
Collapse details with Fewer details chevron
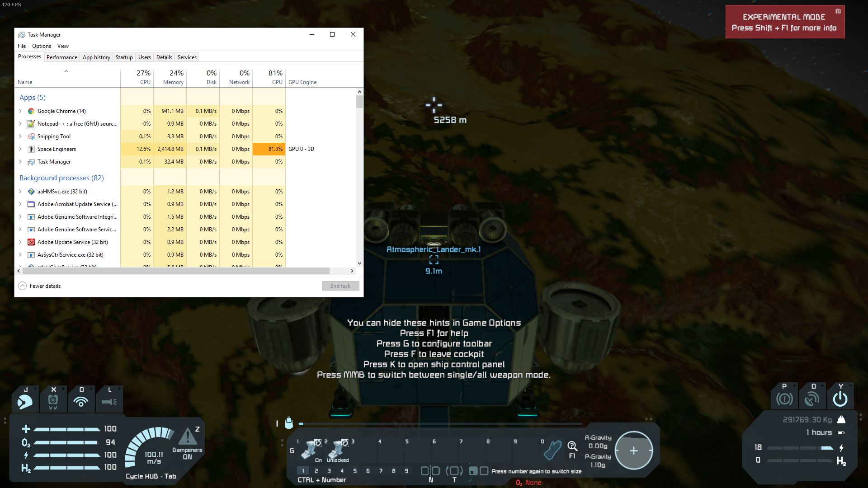[22, 286]
